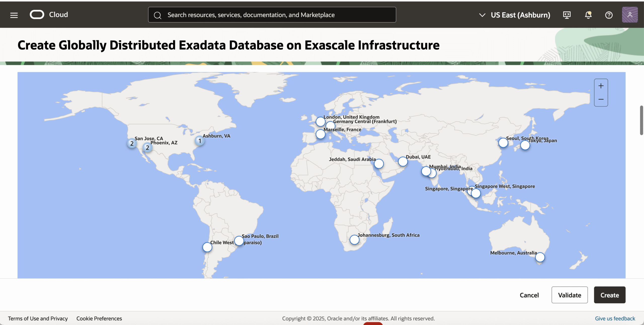Select the Chile West (Valparaiso) marker
This screenshot has height=325, width=644.
207,247
